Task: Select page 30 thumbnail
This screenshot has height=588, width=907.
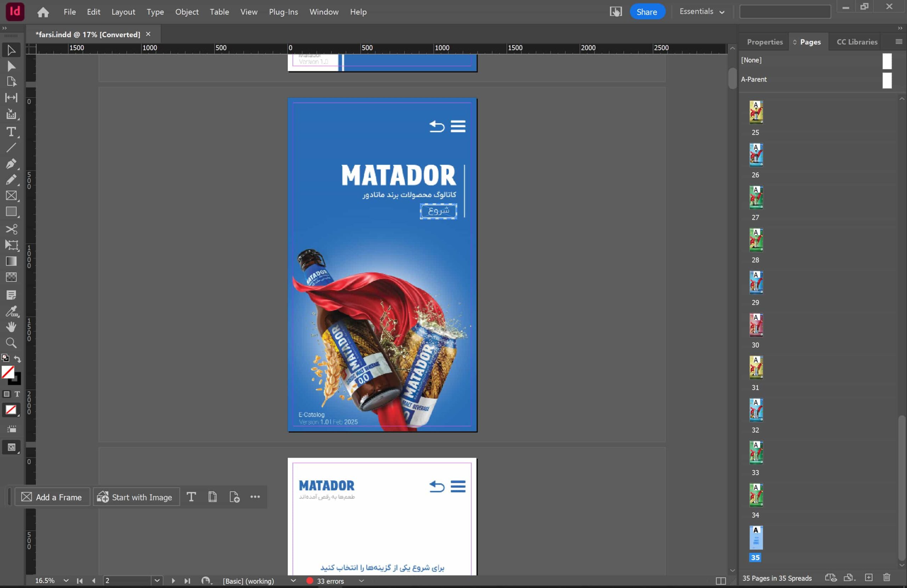Action: [x=756, y=325]
